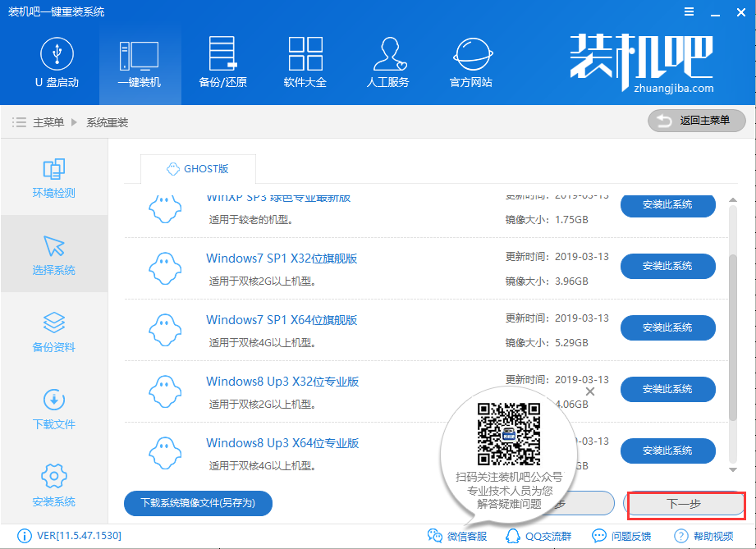Viewport: 756px width, 549px height.
Task: Open 帮助视频 help videos
Action: click(x=703, y=536)
